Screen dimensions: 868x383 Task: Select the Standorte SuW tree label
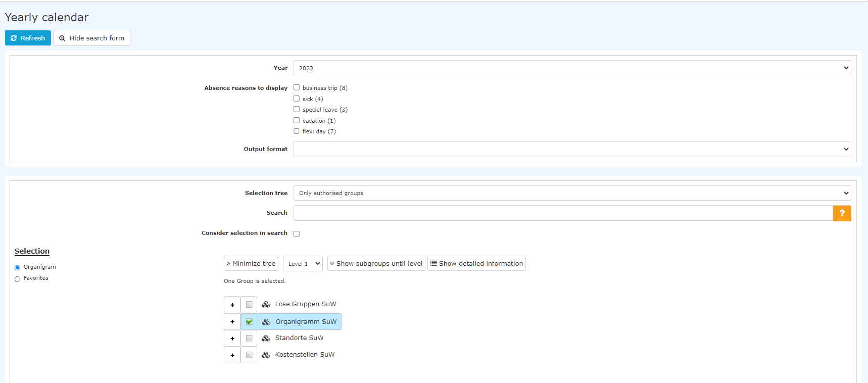point(299,338)
